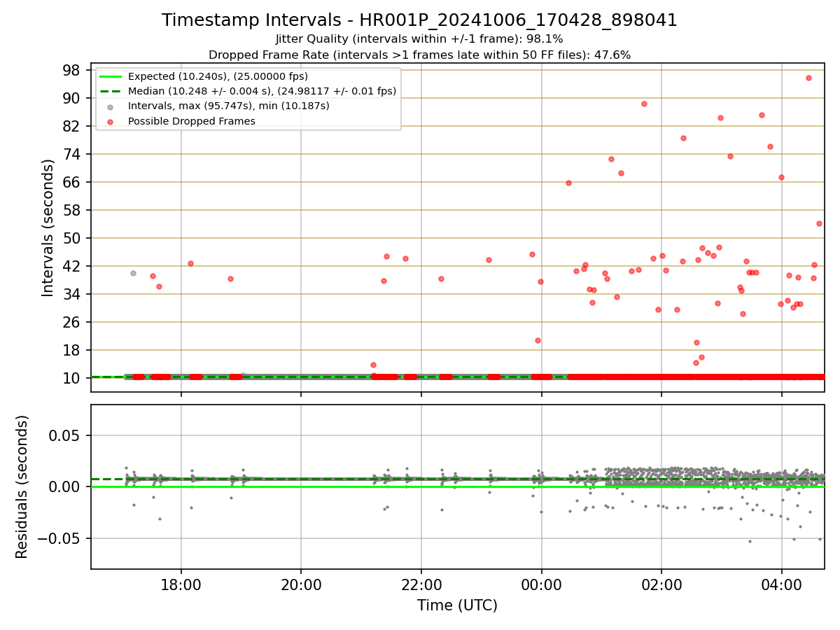
Task: Click the 'Intervals (seconds)' y-axis label
Action: (48, 227)
